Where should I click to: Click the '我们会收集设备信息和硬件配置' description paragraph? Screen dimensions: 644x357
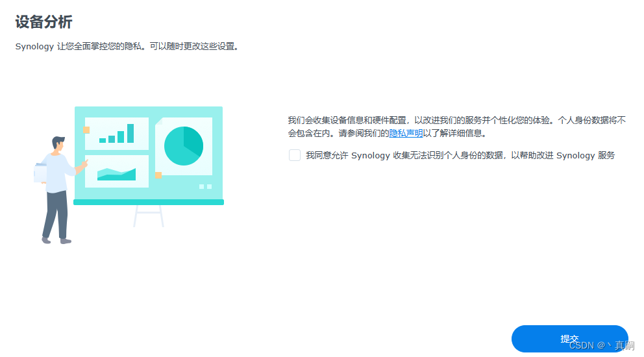[x=457, y=127]
